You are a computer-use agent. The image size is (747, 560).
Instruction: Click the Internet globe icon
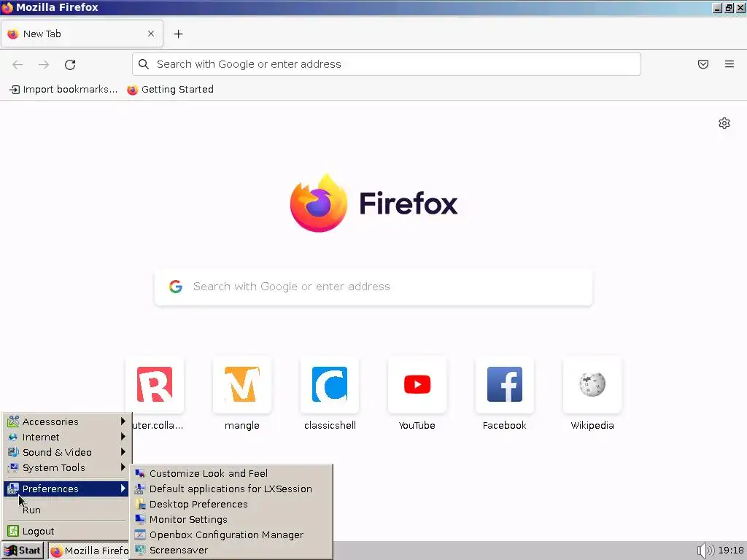click(13, 437)
